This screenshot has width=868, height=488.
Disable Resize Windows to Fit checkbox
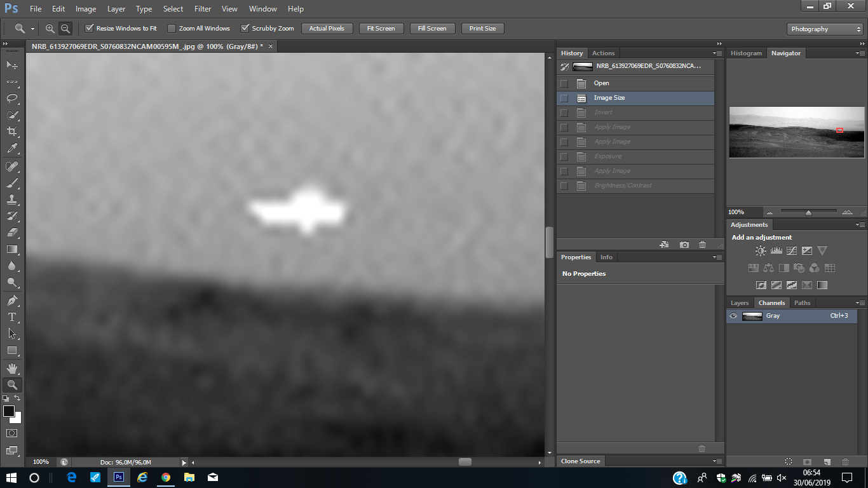90,29
